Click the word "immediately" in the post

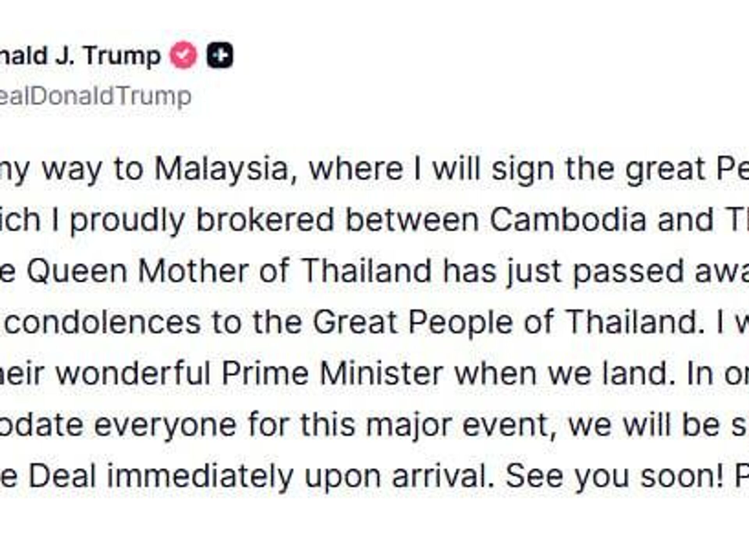pos(200,476)
